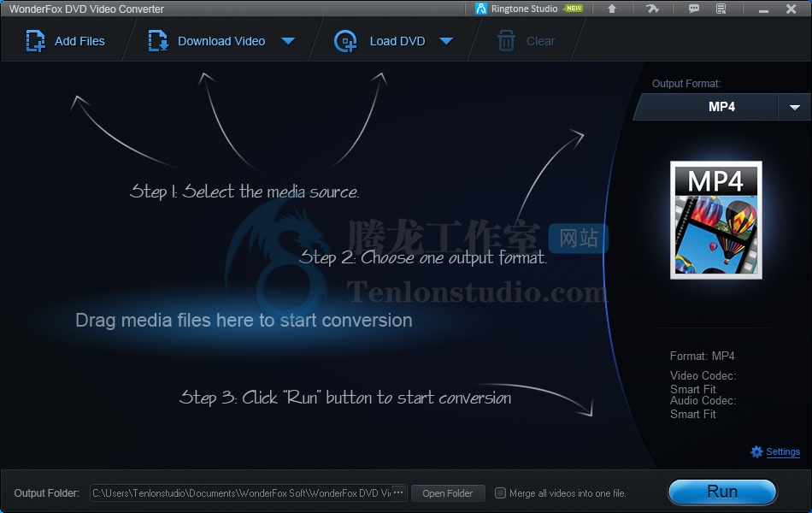Click the Add Files icon
This screenshot has height=513, width=812.
[35, 41]
